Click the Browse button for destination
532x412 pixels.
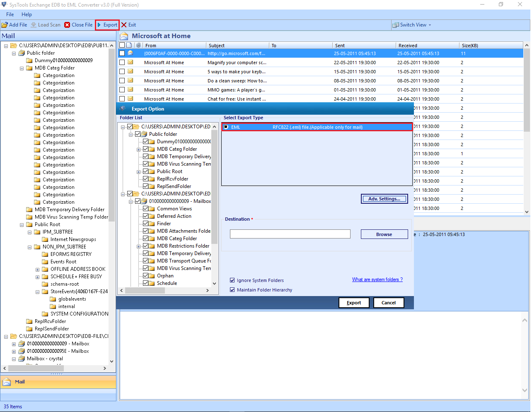coord(384,234)
